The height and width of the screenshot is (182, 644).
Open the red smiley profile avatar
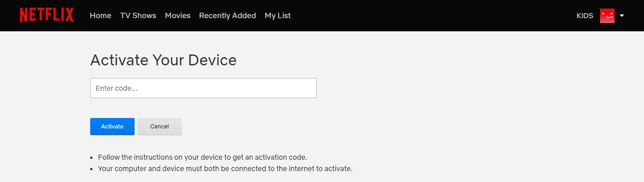click(607, 15)
